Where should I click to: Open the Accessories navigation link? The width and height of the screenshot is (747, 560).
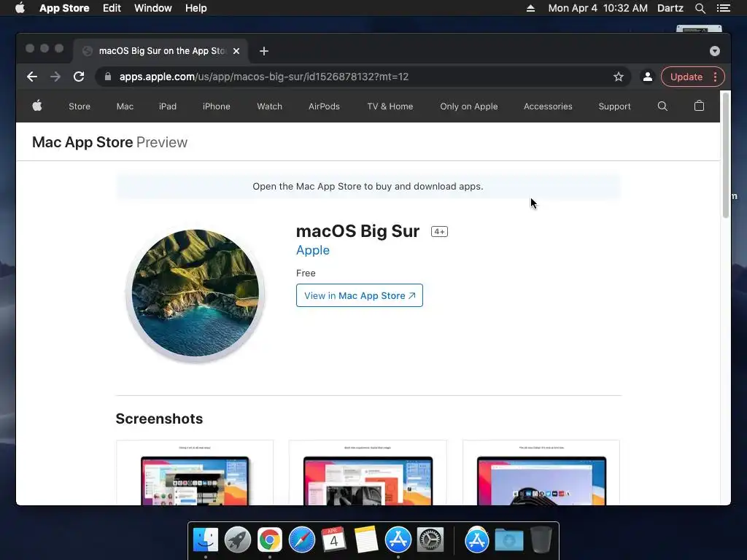pos(548,106)
